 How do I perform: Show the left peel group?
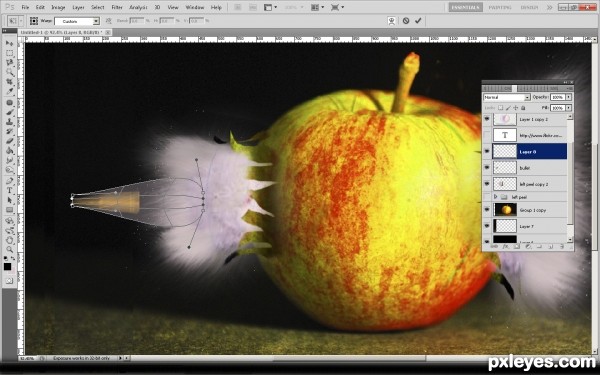[487, 197]
